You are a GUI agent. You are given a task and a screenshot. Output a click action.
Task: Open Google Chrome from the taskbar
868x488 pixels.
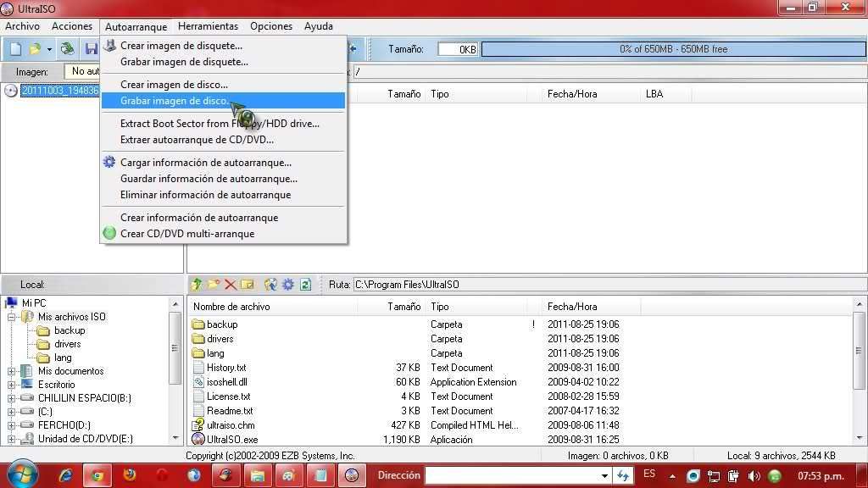pos(97,475)
